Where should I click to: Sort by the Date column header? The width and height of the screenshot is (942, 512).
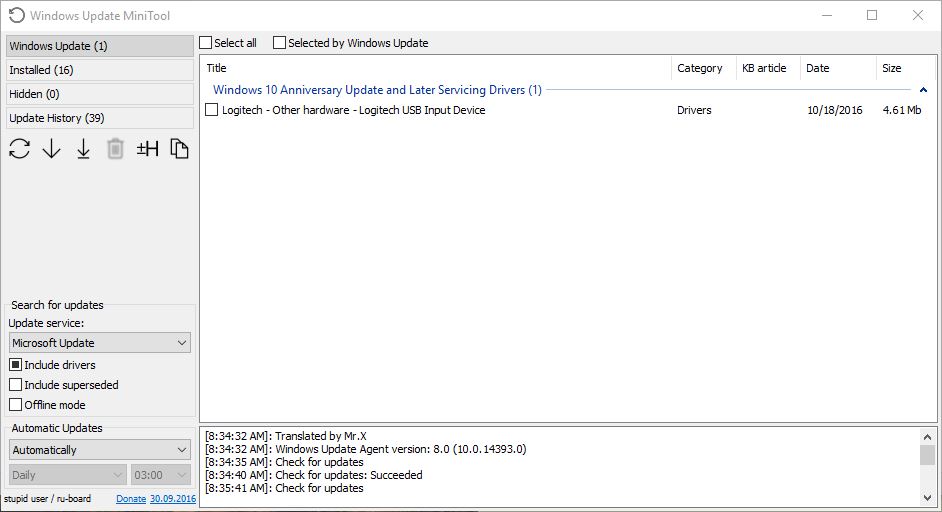(838, 68)
